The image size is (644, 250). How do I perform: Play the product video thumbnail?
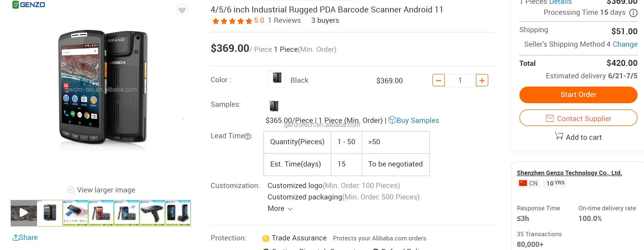[x=23, y=213]
